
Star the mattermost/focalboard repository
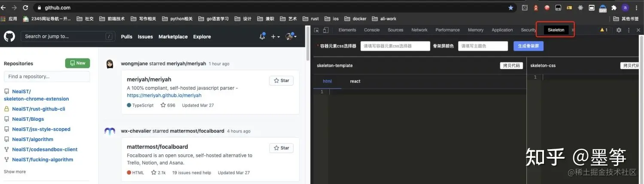tap(281, 148)
